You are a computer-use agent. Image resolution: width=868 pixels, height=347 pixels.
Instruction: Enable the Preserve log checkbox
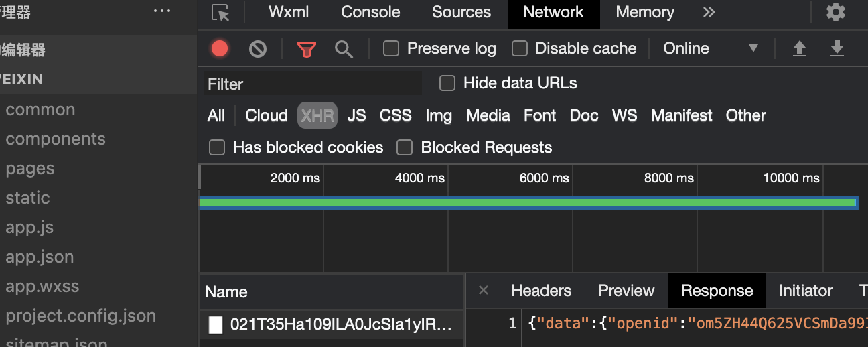pyautogui.click(x=391, y=48)
